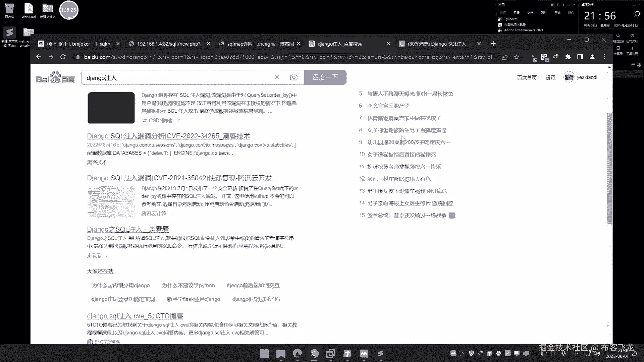Screen dimensions: 644x362
Task: Open Edge browser from the taskbar
Action: pos(297,354)
